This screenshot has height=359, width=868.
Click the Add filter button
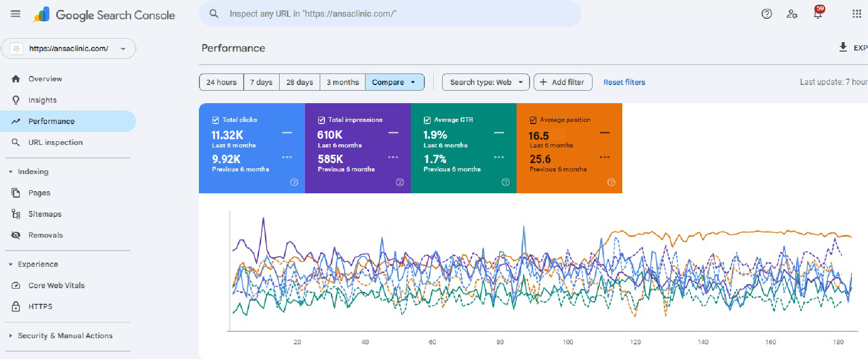tap(562, 82)
